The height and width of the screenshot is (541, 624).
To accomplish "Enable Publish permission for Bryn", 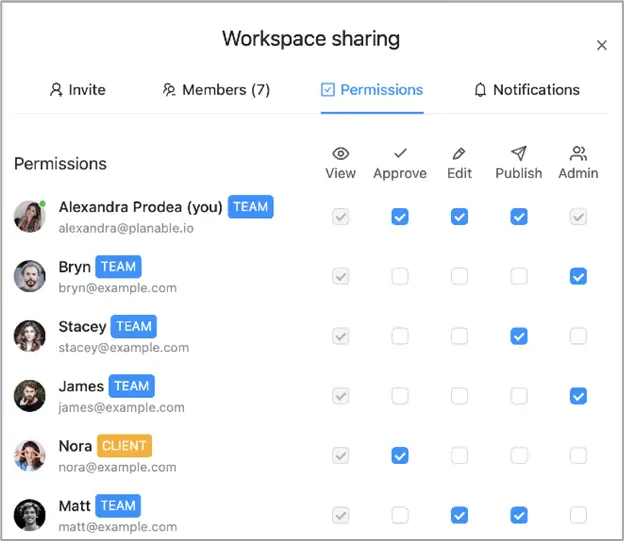I will pos(519,276).
